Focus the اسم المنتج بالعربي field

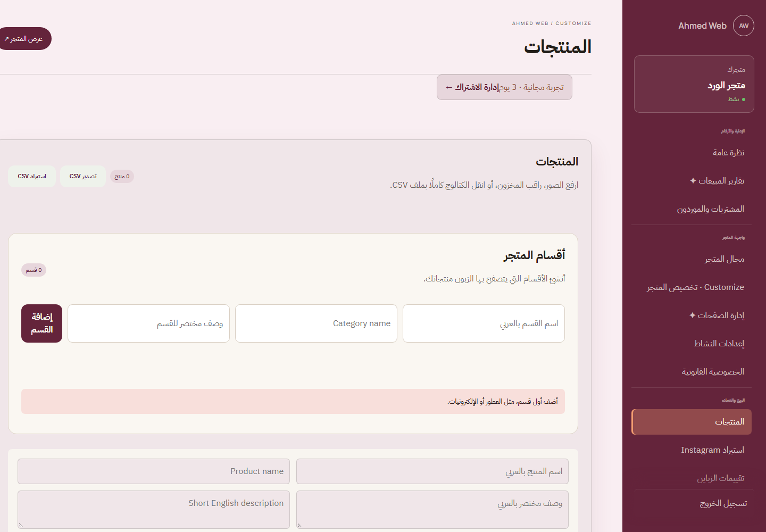point(432,471)
